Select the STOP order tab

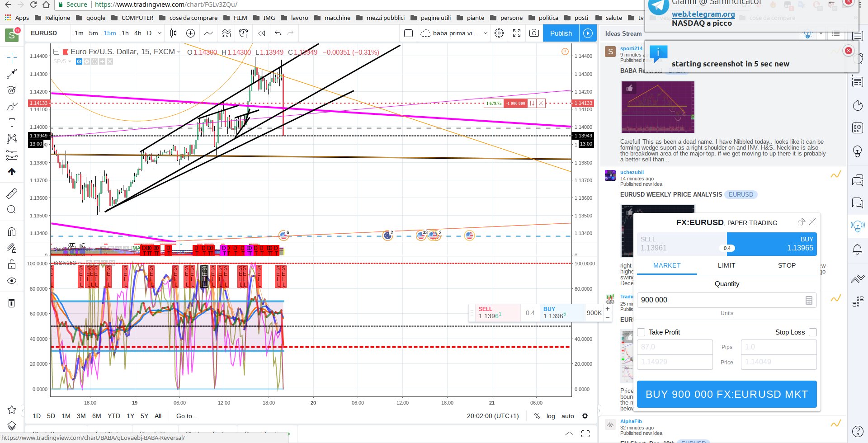(x=787, y=265)
